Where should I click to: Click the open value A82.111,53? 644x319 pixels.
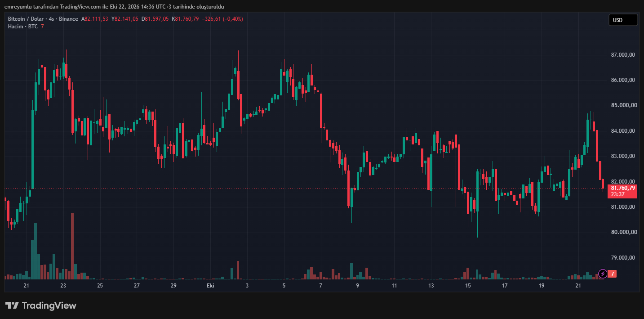[x=94, y=19]
